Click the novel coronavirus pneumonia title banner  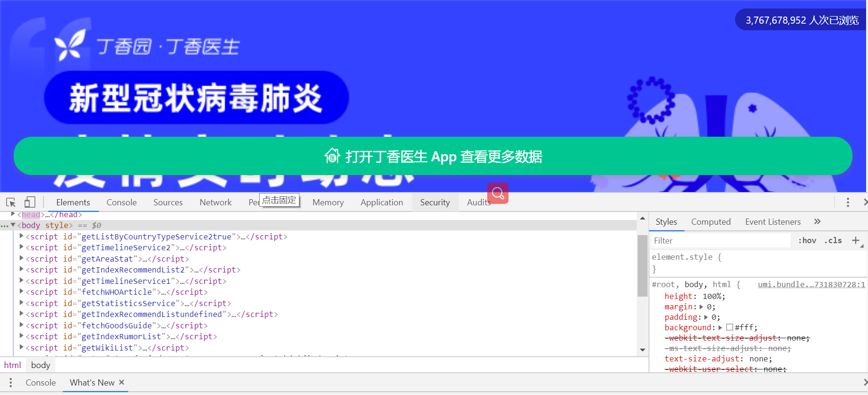pos(196,97)
